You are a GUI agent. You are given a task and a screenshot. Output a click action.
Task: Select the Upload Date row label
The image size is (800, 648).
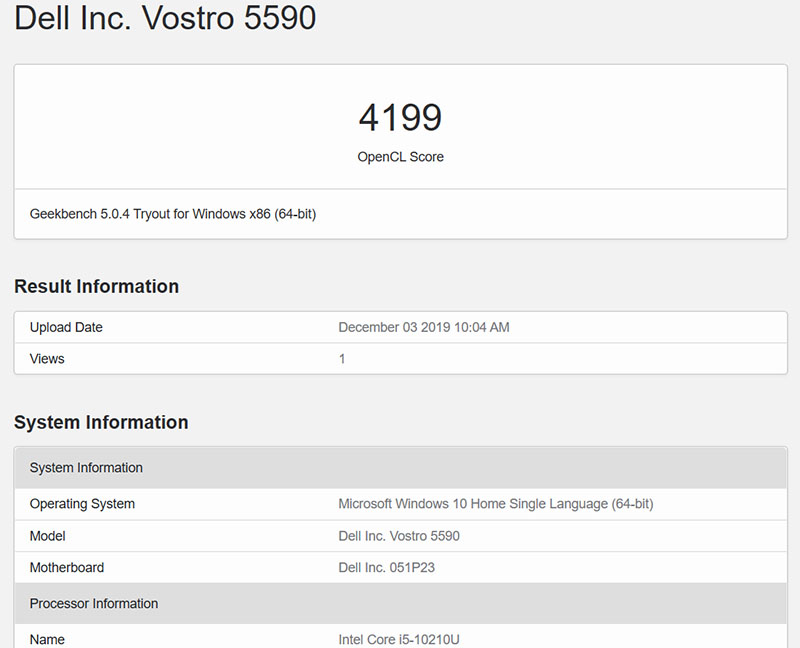pyautogui.click(x=66, y=327)
